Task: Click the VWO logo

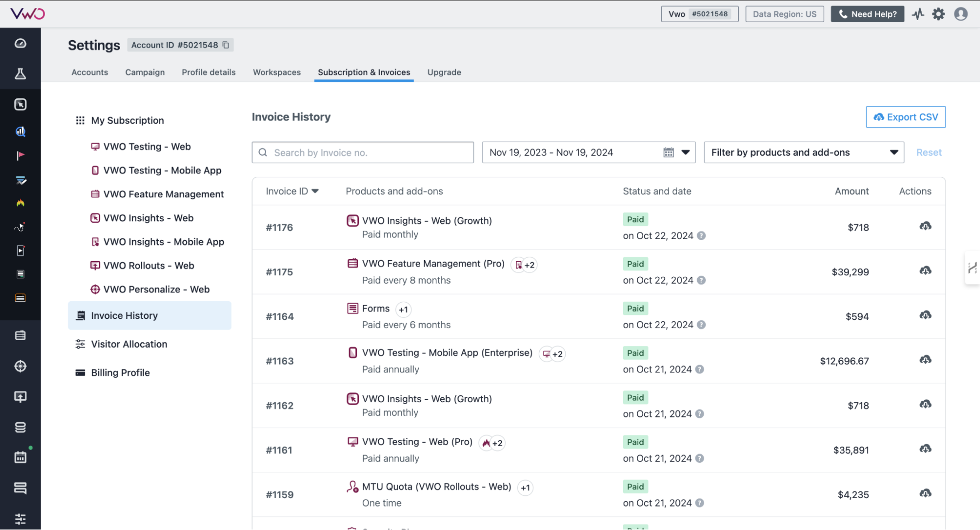Action: point(27,13)
